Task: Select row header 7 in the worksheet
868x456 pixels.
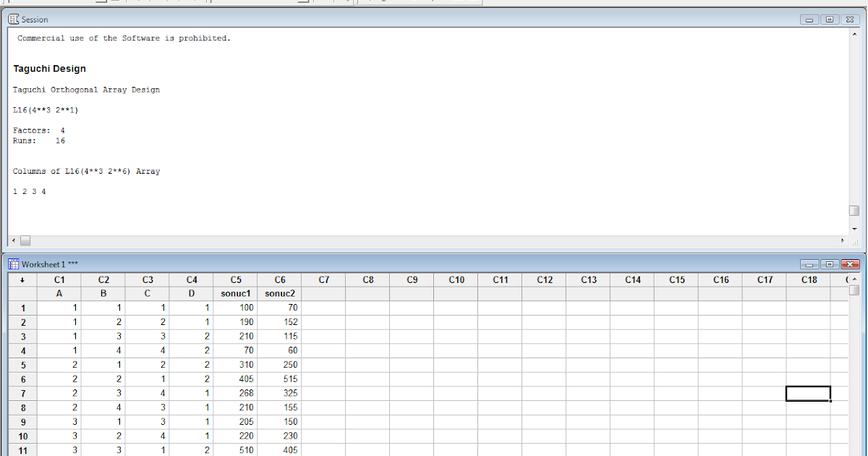Action: coord(22,393)
